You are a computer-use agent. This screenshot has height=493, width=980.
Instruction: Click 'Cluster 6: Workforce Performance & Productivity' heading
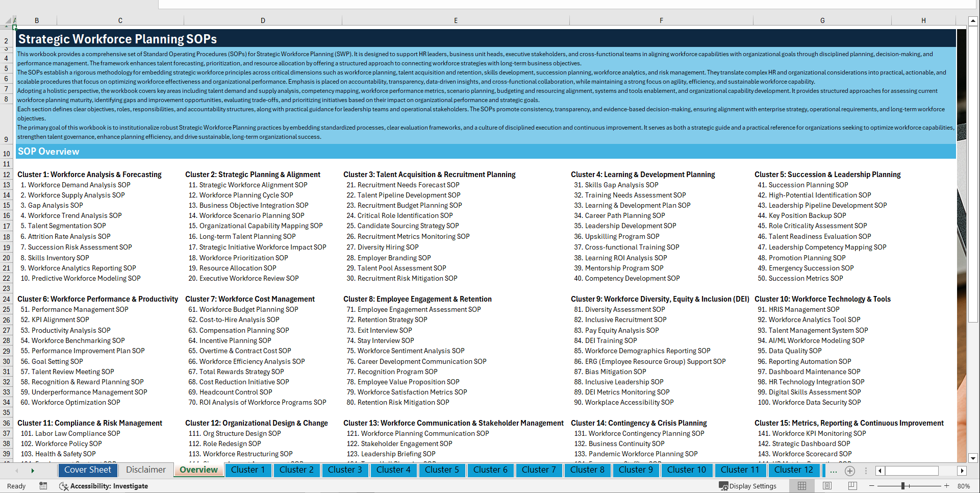(98, 299)
